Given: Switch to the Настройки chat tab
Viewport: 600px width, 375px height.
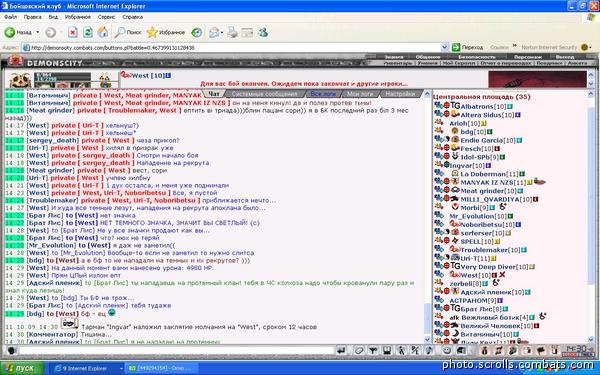Looking at the screenshot, I should tap(400, 94).
